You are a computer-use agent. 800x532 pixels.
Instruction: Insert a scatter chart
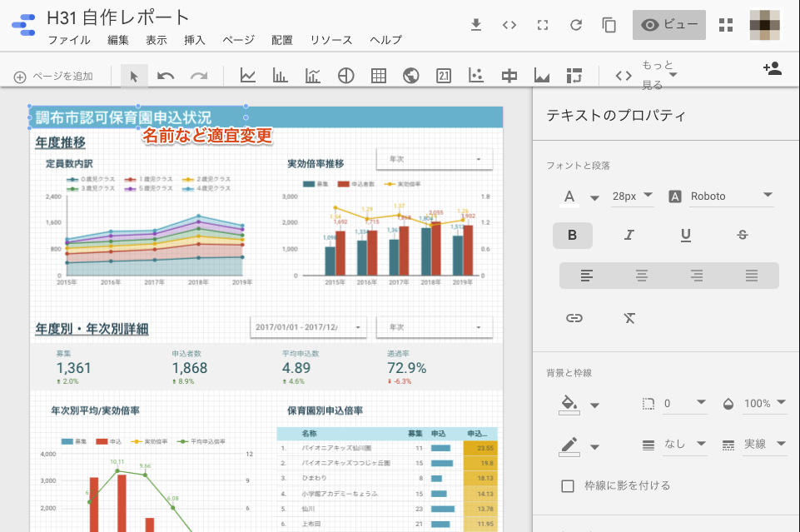(x=476, y=76)
